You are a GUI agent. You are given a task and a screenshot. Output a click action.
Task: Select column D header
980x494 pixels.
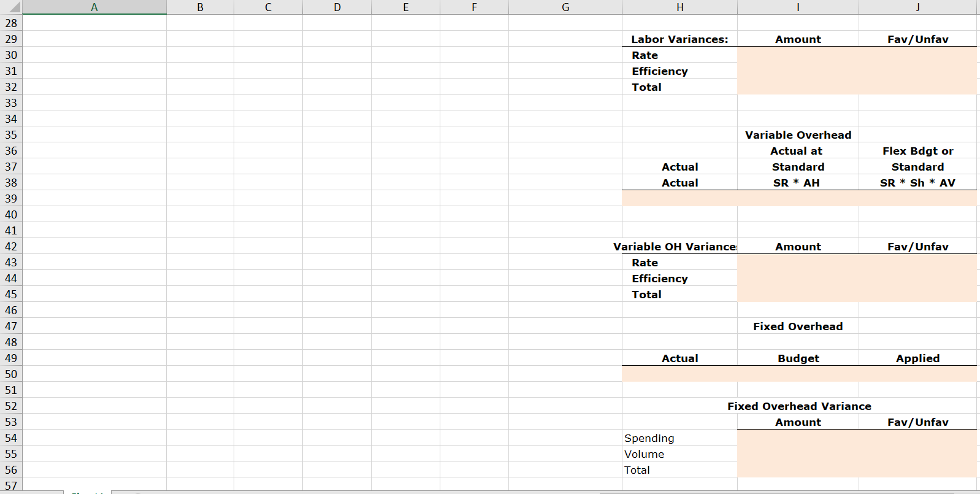[337, 7]
